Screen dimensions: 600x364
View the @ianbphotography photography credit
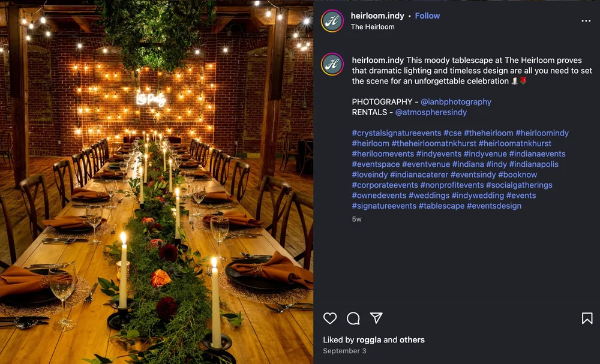455,101
